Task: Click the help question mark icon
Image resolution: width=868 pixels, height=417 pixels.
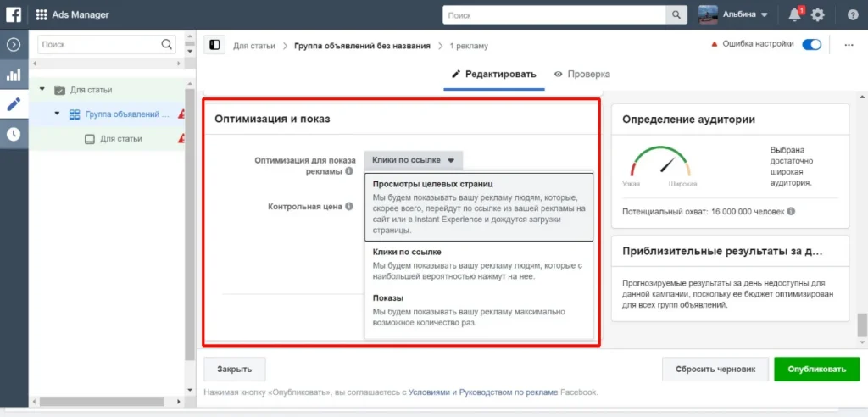Action: click(853, 15)
